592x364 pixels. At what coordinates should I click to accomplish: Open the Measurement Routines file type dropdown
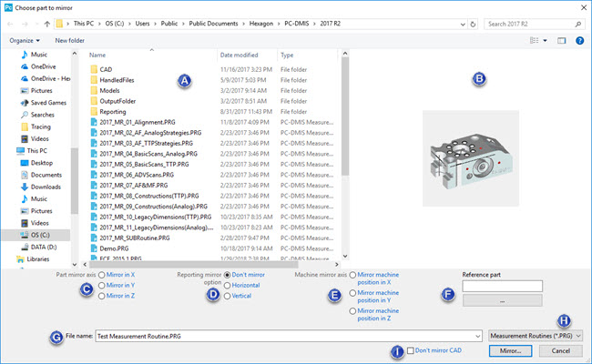(x=536, y=336)
